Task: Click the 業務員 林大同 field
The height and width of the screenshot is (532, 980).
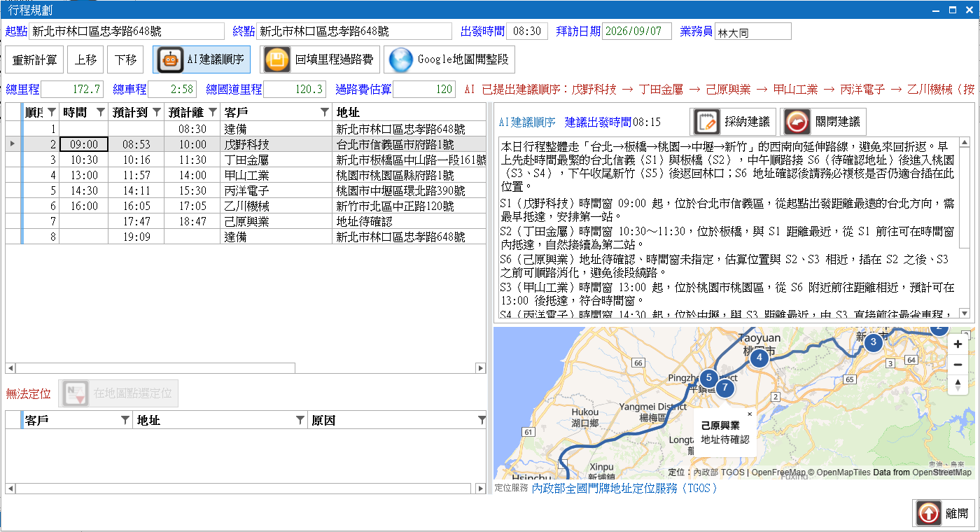Action: click(x=753, y=31)
